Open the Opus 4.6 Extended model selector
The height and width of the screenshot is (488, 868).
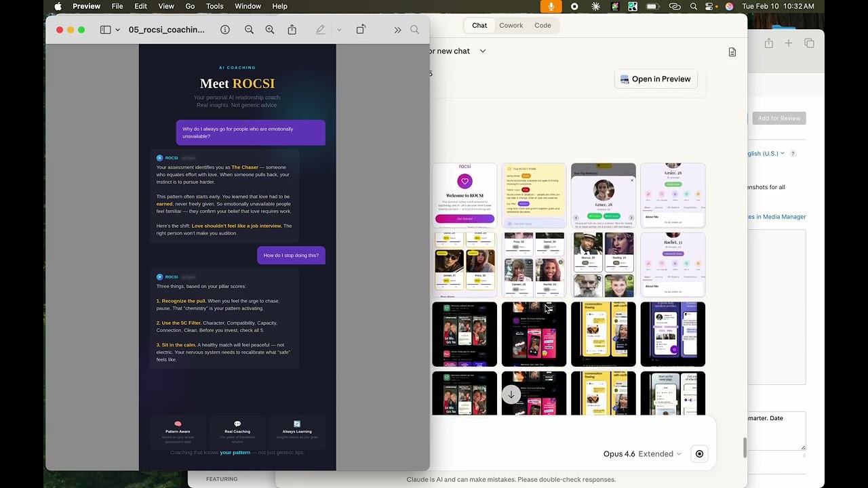coord(642,454)
